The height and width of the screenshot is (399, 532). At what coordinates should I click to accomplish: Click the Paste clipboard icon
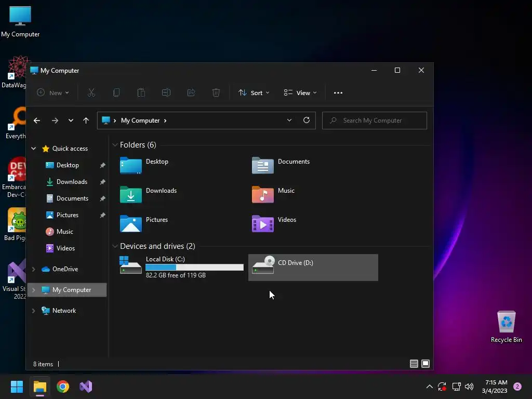[x=141, y=92]
